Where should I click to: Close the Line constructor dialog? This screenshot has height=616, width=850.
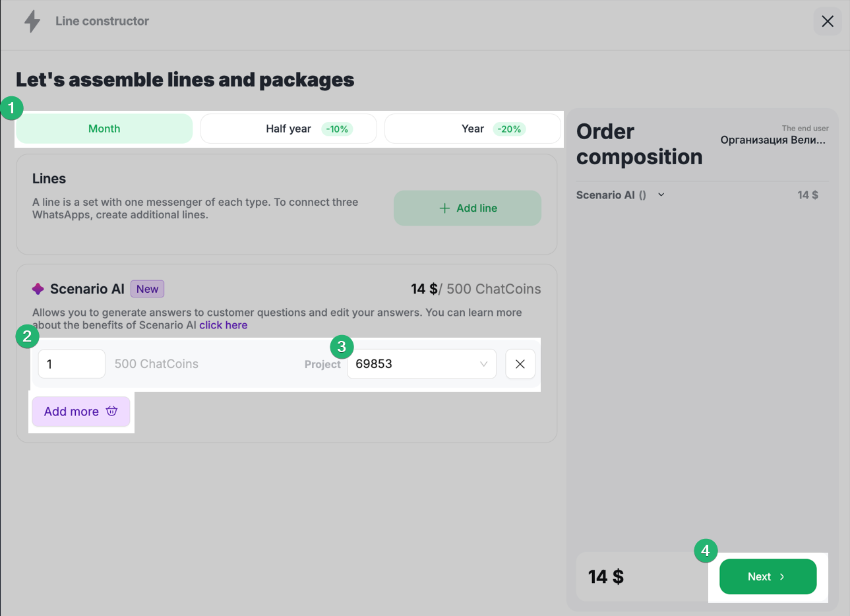[827, 21]
